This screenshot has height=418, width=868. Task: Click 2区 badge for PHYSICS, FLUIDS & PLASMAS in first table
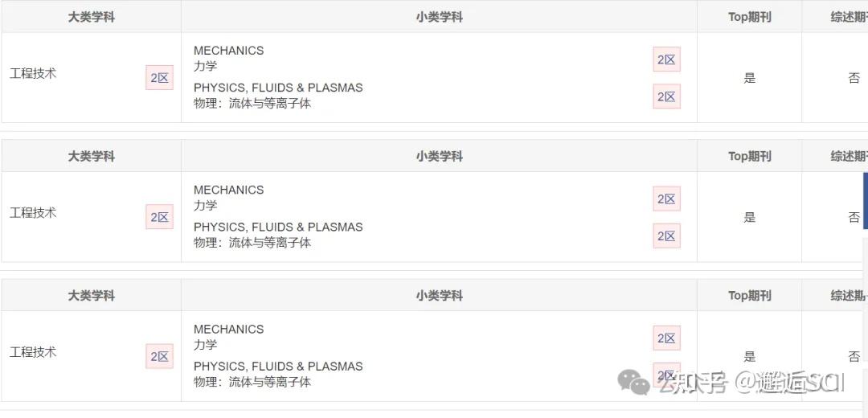666,96
